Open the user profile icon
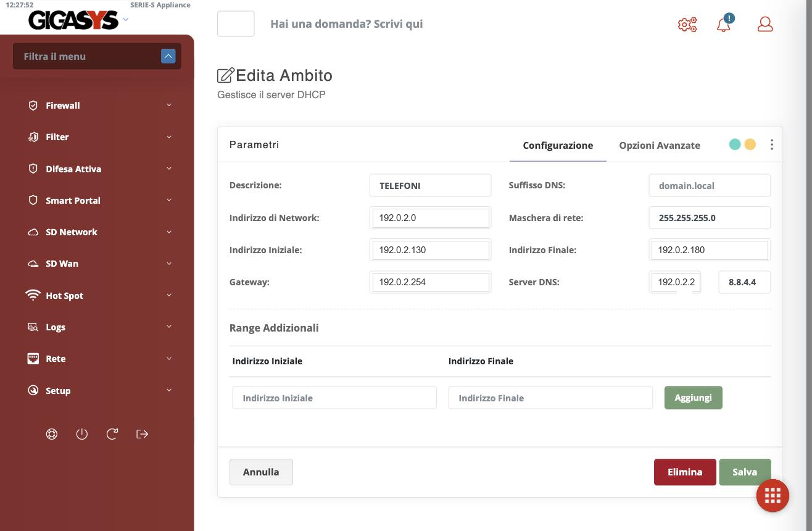812x531 pixels. (x=765, y=24)
